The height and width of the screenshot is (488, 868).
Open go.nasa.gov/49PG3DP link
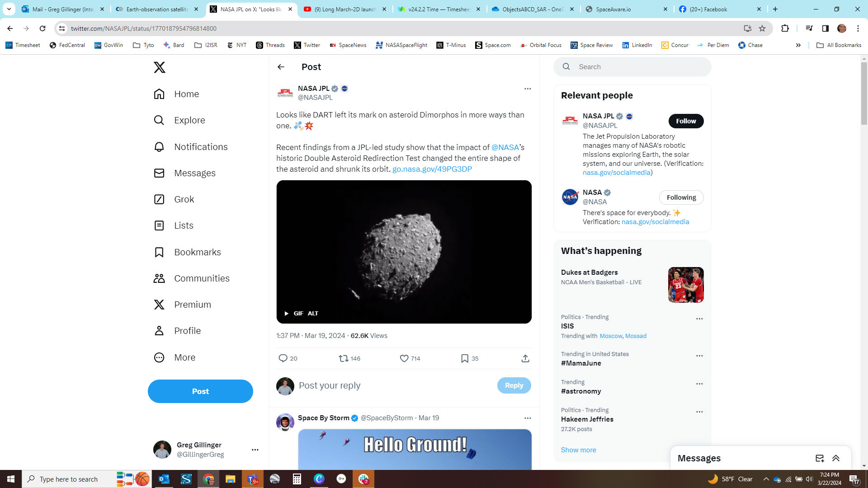[x=432, y=169]
